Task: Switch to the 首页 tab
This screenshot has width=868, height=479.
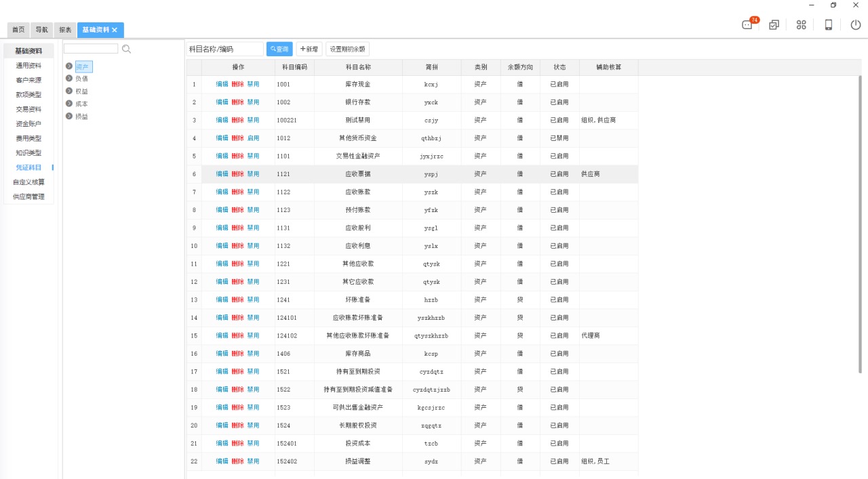Action: (x=18, y=30)
